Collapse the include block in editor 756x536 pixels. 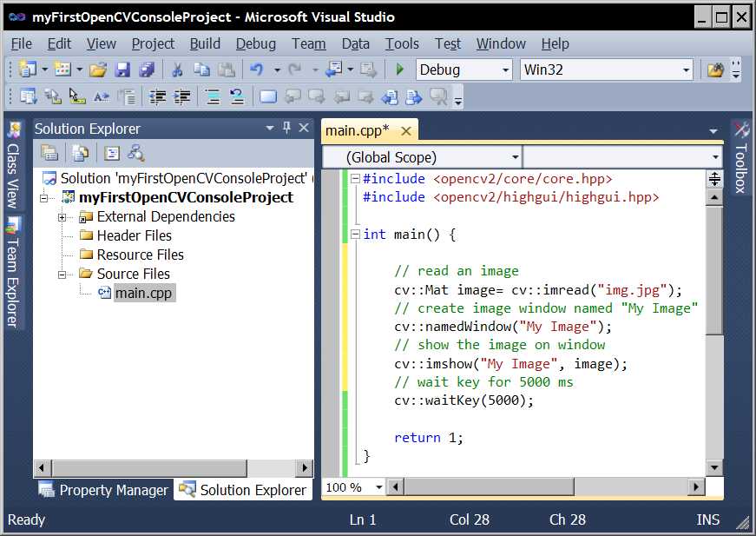pos(355,179)
